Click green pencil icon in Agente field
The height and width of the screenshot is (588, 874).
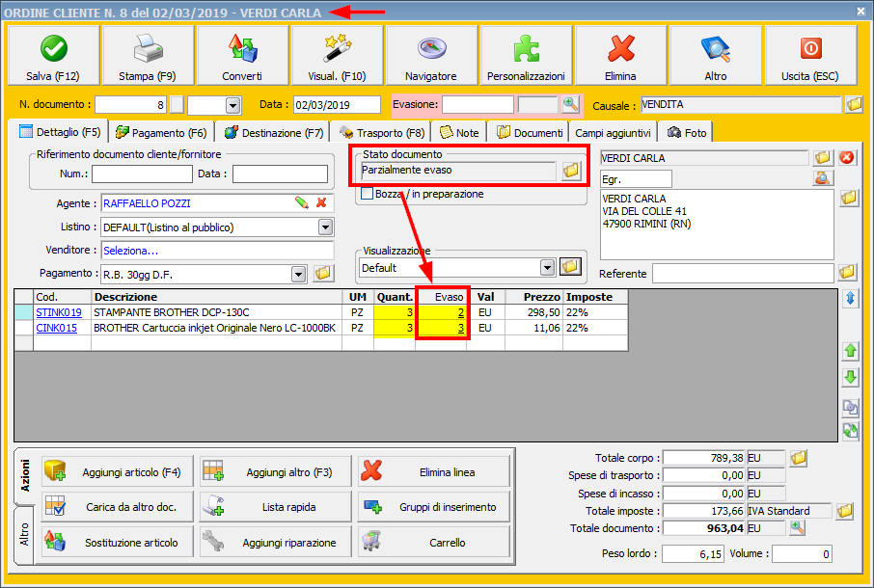click(x=302, y=203)
